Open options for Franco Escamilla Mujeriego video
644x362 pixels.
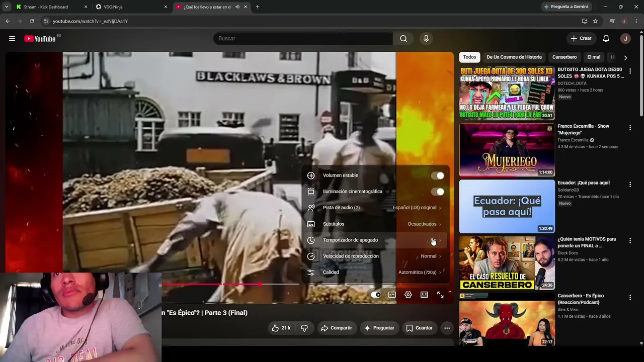[x=630, y=128]
